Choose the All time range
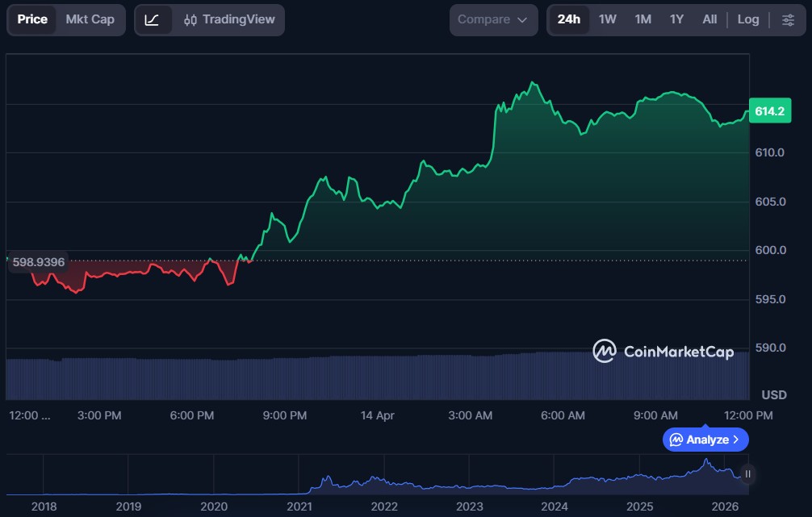 709,19
